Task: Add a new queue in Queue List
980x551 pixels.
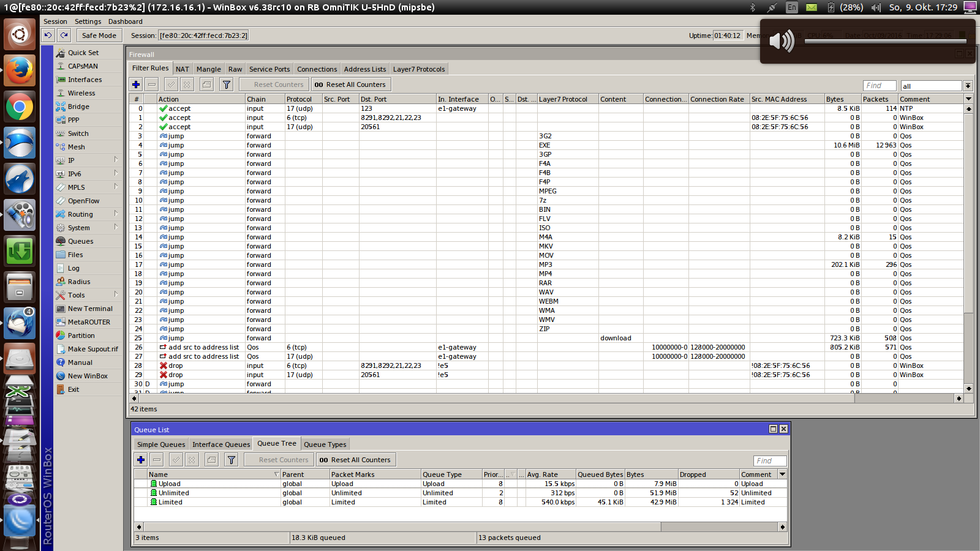Action: 141,460
